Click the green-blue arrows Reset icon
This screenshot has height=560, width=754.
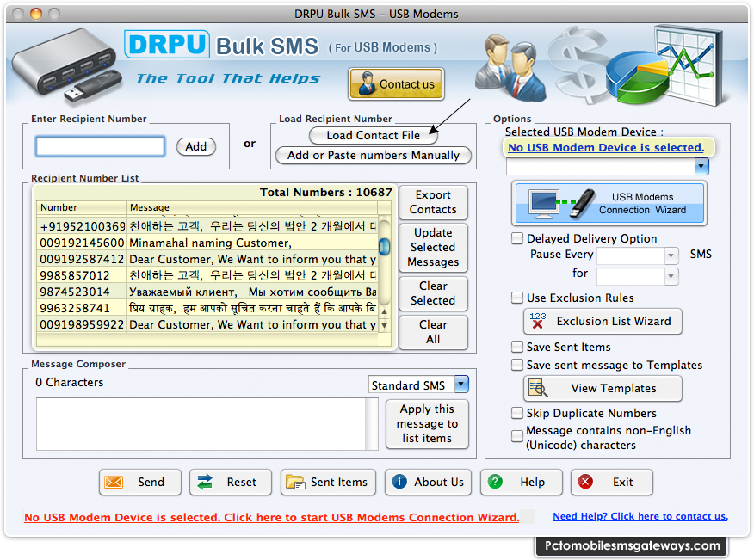pos(205,482)
